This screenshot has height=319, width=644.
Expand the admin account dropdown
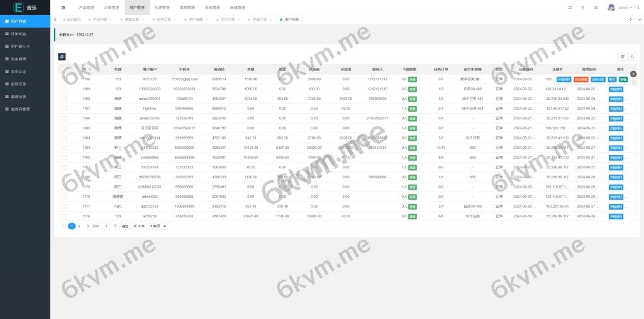tap(623, 8)
